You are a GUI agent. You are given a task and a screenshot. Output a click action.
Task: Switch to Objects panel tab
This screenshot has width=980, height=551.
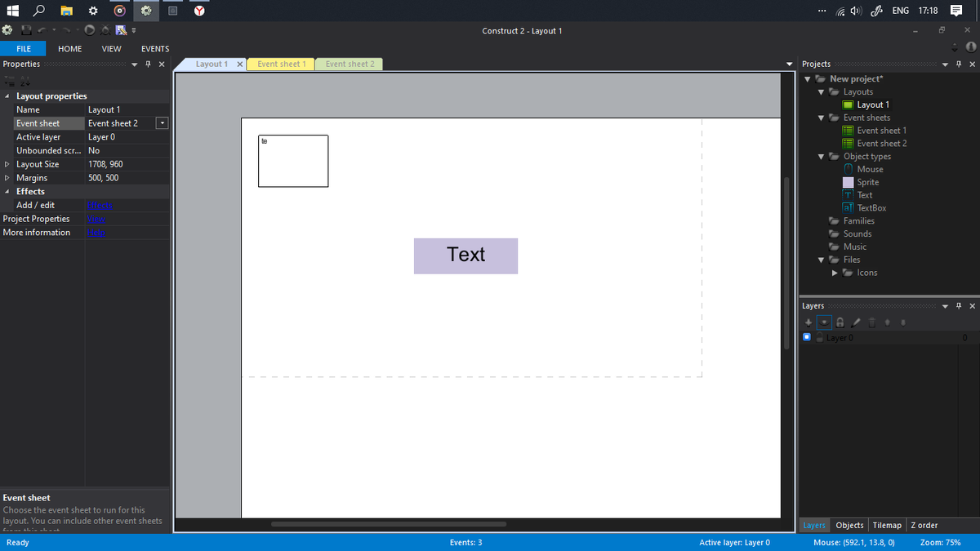point(849,525)
